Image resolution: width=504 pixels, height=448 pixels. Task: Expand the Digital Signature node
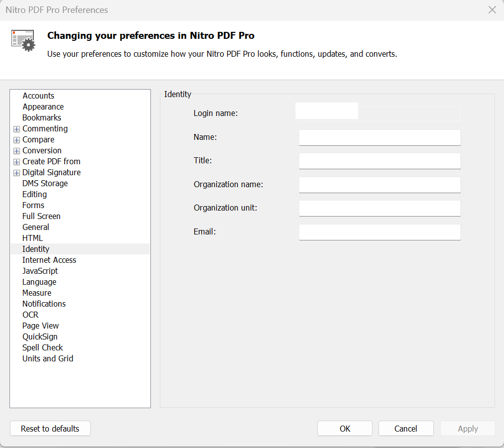click(x=16, y=173)
